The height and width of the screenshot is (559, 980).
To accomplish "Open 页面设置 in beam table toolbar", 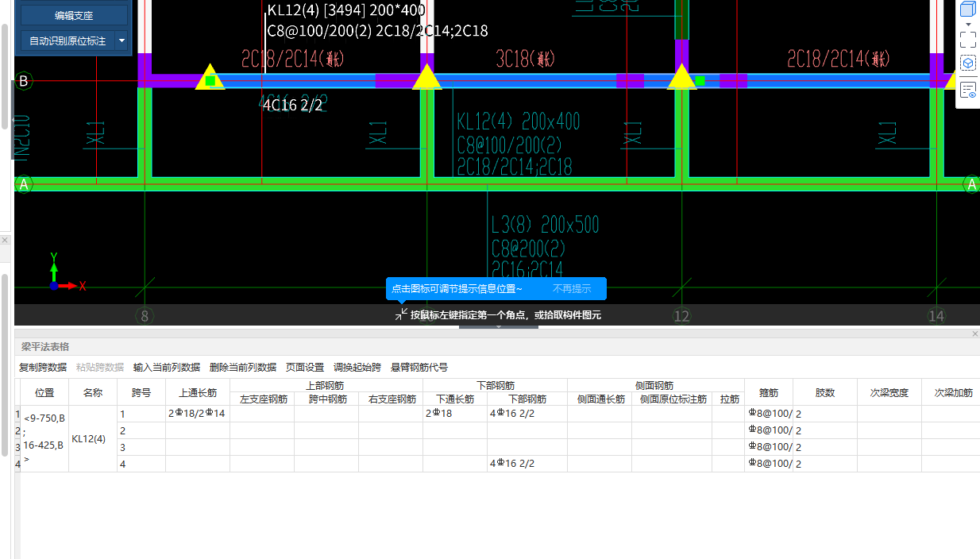I will pyautogui.click(x=305, y=367).
